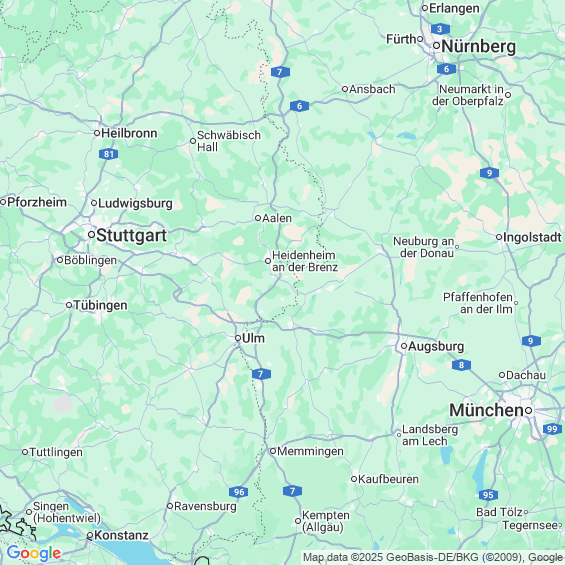Click the Schwäbisch Hall town label
The image size is (565, 565).
[229, 141]
